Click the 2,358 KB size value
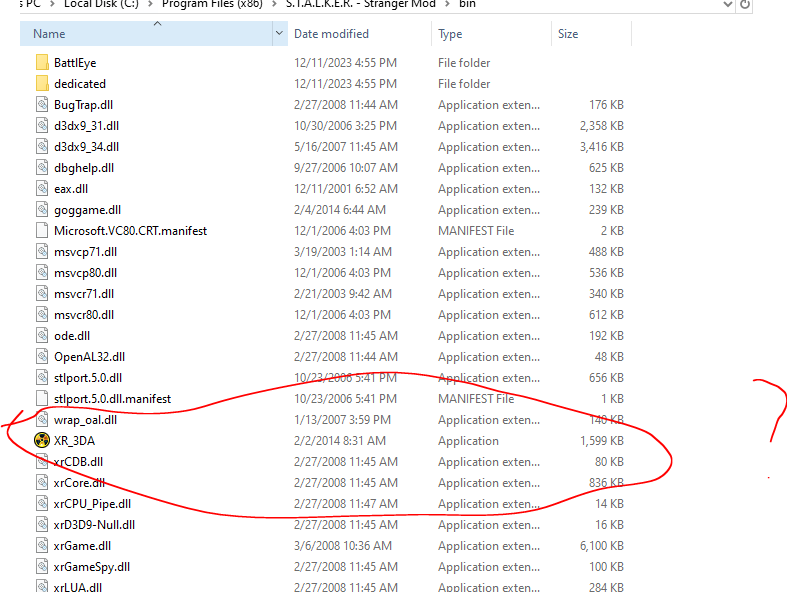 click(x=602, y=126)
